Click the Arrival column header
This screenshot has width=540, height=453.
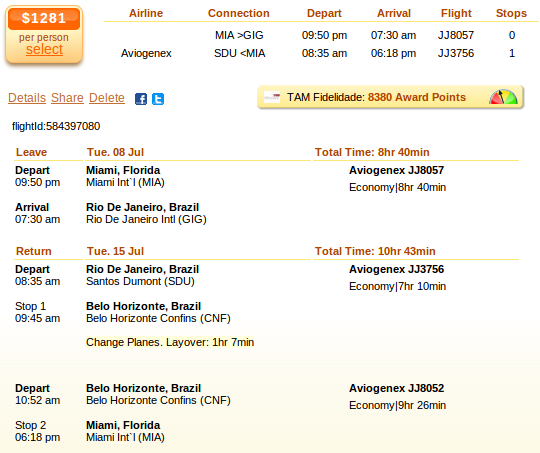(394, 13)
